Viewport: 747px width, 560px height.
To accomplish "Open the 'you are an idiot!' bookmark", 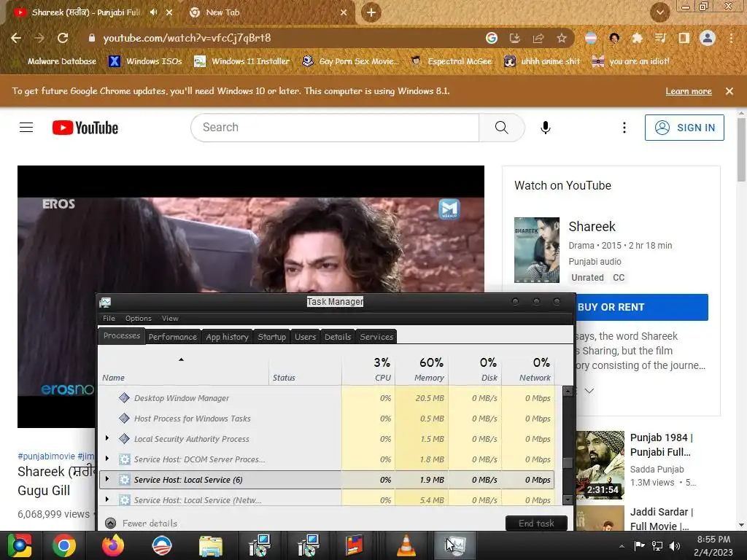I will (631, 61).
